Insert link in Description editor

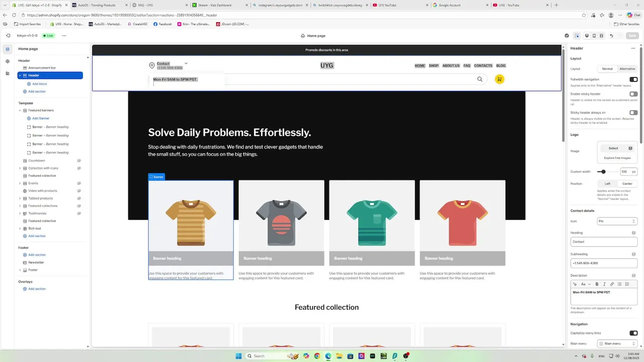point(612,284)
